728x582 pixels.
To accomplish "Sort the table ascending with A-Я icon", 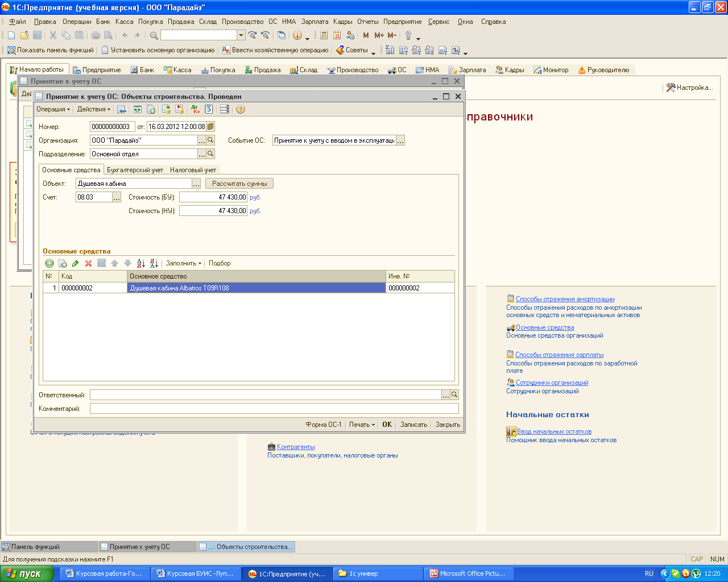I will (x=140, y=263).
